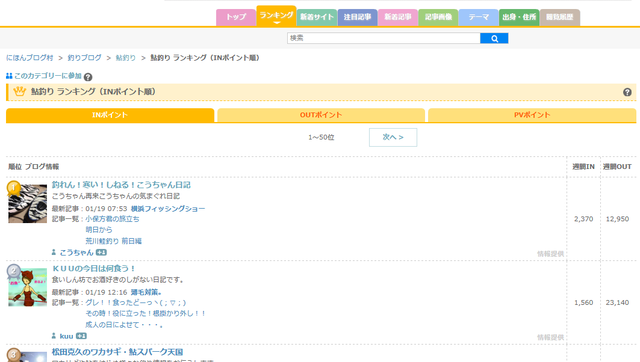Click the 釣りブログ breadcrumb link
This screenshot has width=640, height=362.
(84, 58)
